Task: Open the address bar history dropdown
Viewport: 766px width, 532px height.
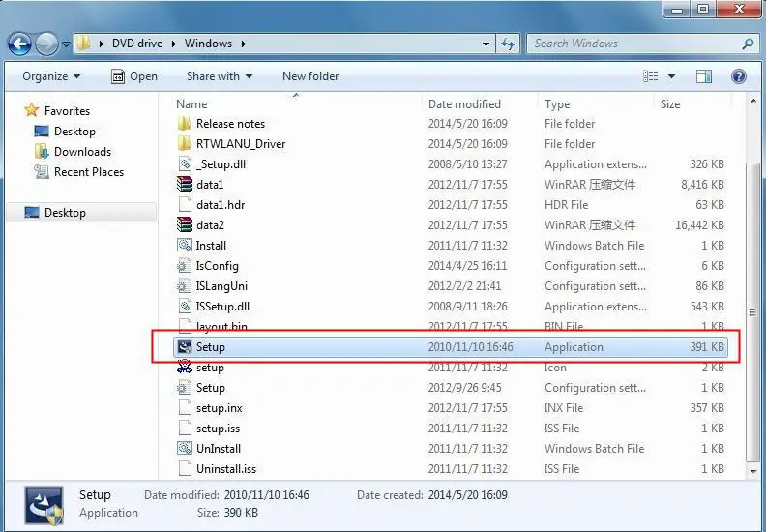Action: coord(486,44)
